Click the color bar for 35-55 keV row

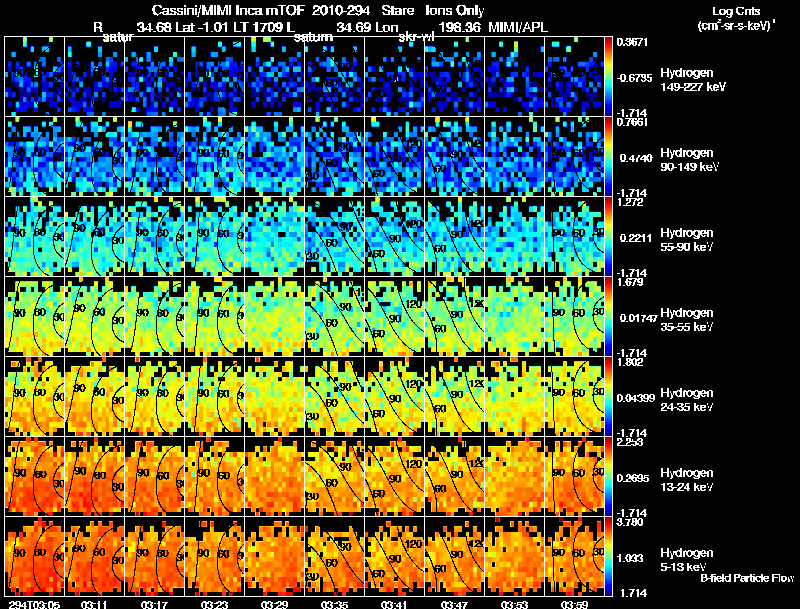[x=608, y=317]
